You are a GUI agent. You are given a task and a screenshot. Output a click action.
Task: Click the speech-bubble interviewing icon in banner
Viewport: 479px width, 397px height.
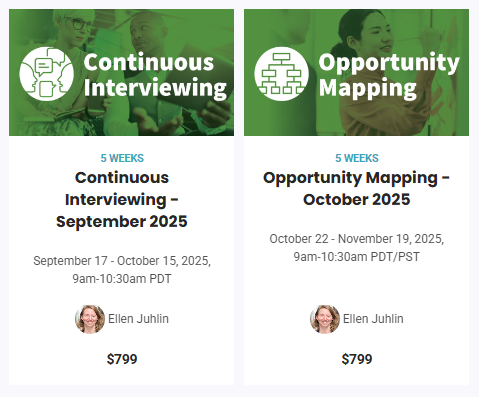[46, 74]
